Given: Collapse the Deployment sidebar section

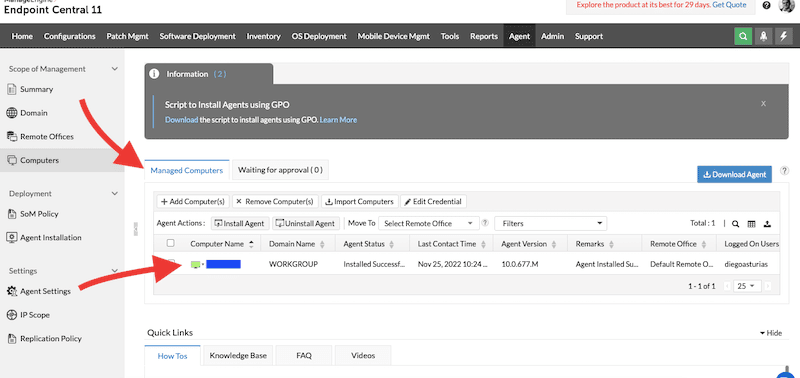Looking at the screenshot, I should coord(115,193).
